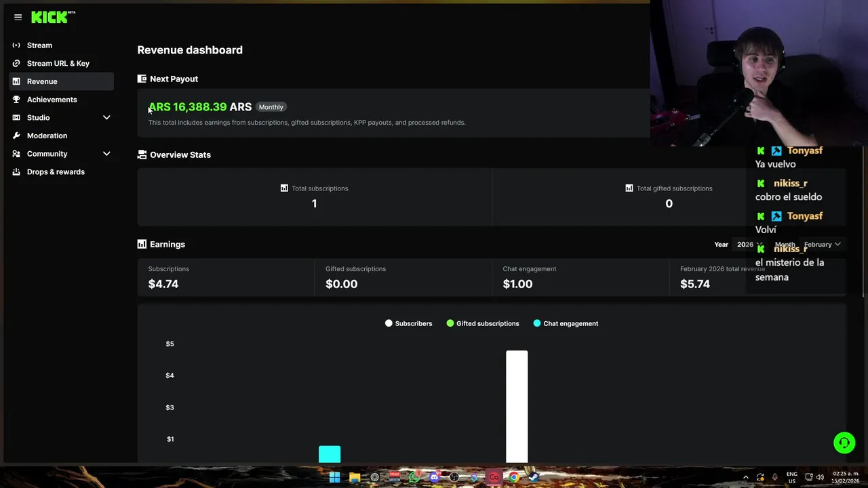Click the Total gifted subscriptions count 0
Image resolution: width=868 pixels, height=488 pixels.
pos(669,203)
